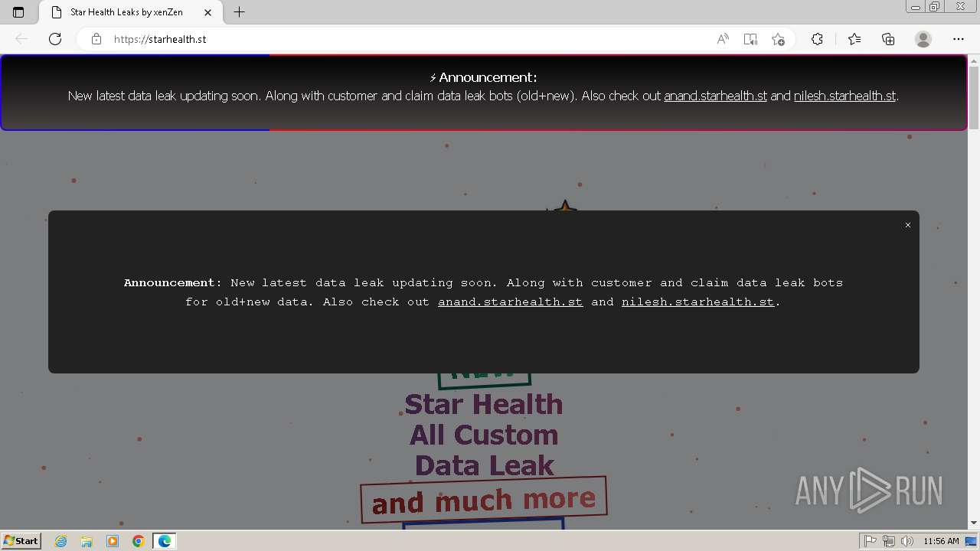Open the tab actions menu icon

[18, 12]
